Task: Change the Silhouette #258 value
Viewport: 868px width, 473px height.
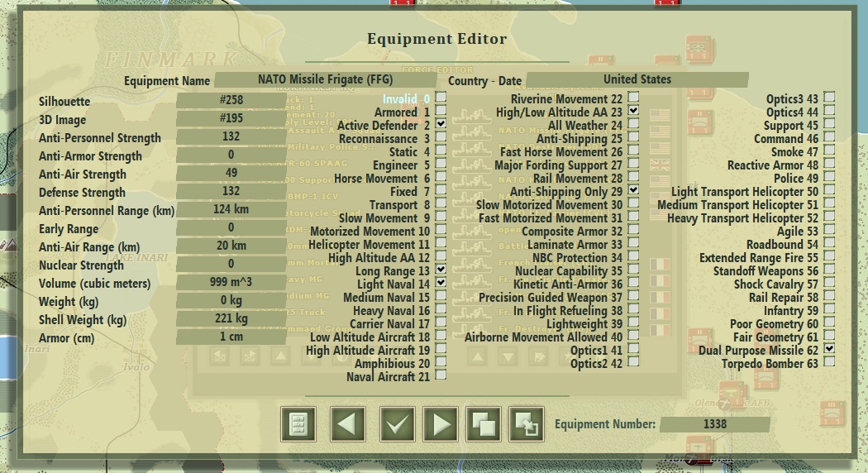Action: pyautogui.click(x=231, y=100)
